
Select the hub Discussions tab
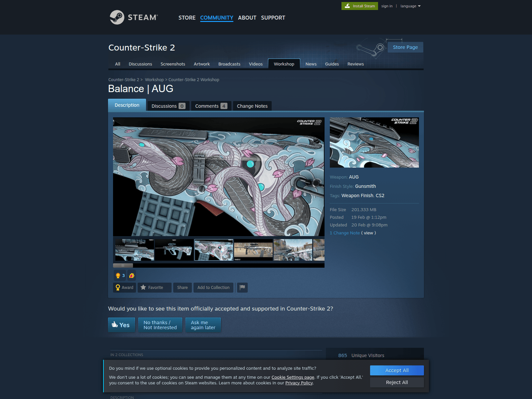point(140,64)
